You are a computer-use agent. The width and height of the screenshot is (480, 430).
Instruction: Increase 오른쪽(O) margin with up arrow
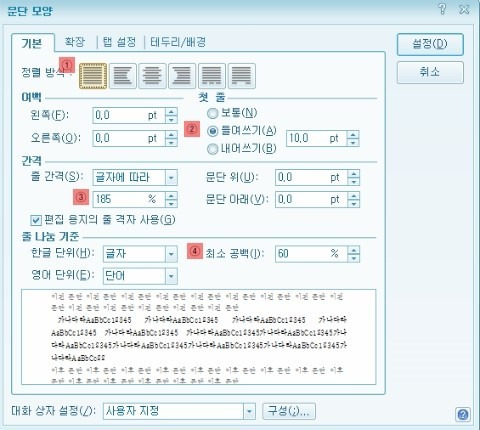[x=171, y=135]
